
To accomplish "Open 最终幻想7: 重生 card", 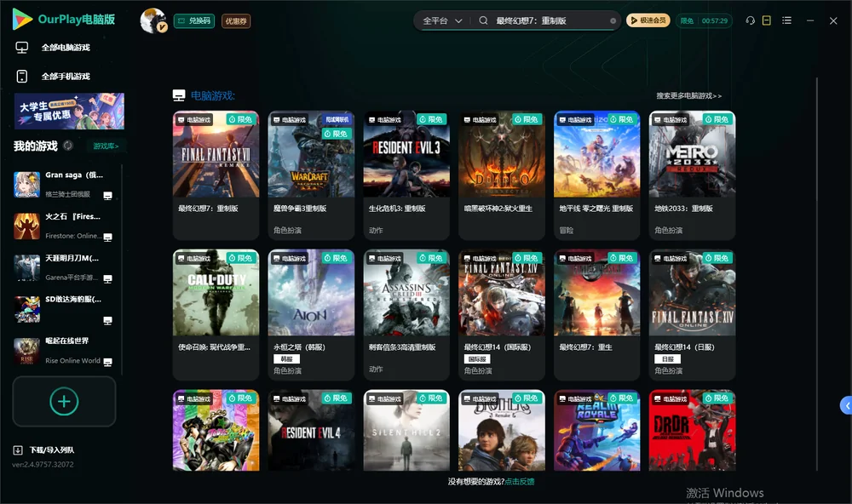I will tap(596, 314).
